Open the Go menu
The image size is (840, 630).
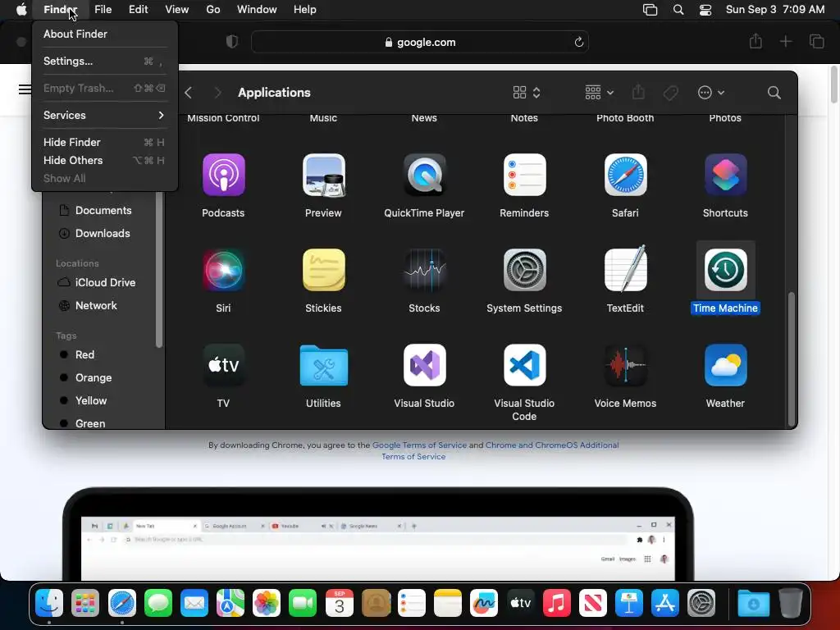(213, 10)
